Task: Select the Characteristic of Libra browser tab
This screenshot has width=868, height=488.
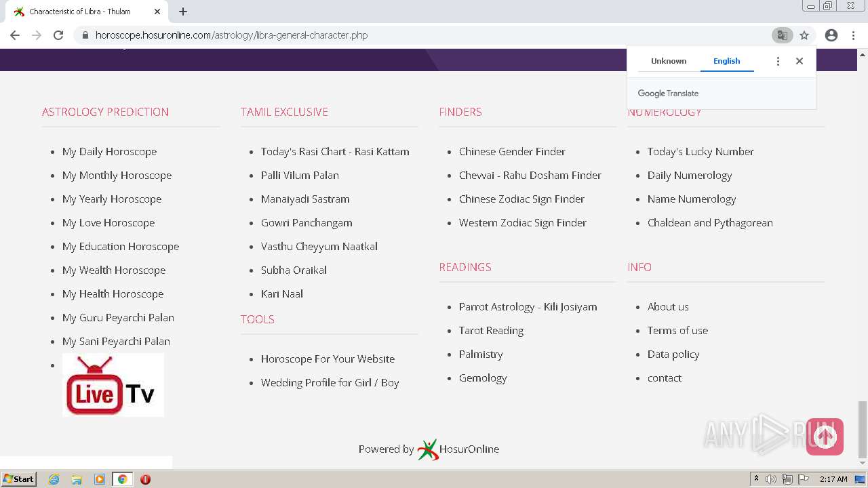Action: pos(88,12)
